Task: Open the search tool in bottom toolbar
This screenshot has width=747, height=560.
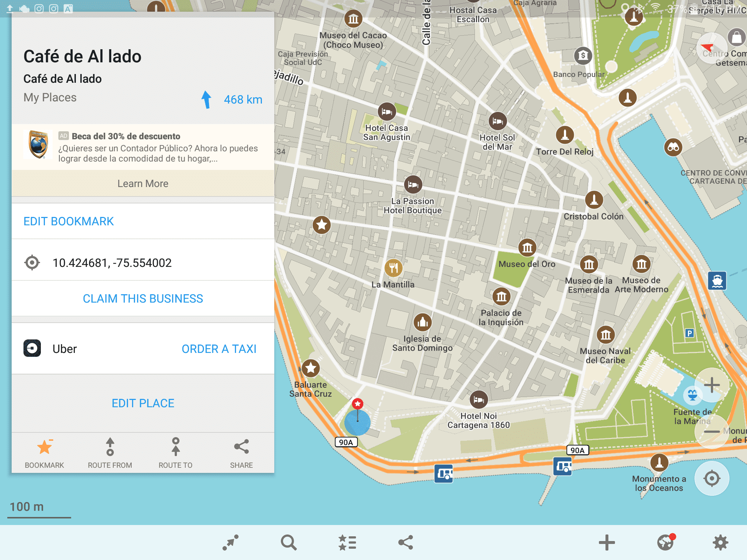Action: pos(289,542)
